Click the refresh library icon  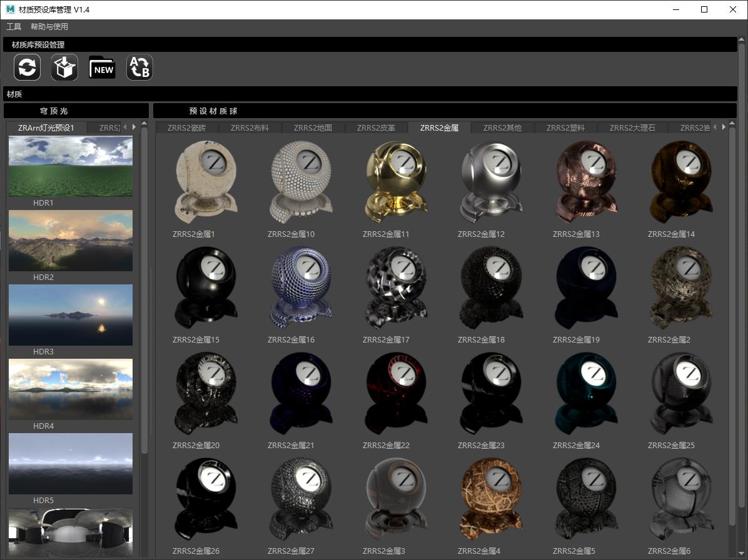(28, 67)
